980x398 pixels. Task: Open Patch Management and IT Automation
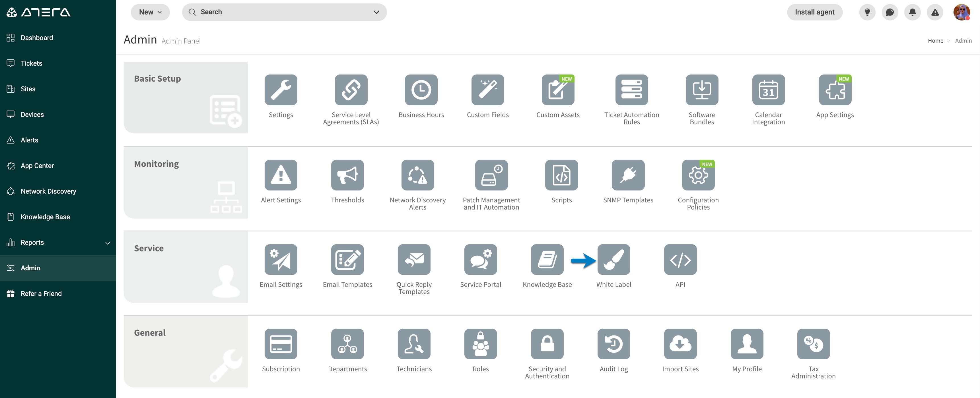tap(491, 175)
